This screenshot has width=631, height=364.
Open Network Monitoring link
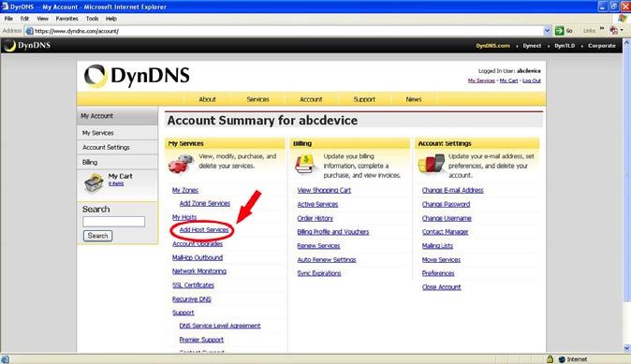click(x=199, y=271)
